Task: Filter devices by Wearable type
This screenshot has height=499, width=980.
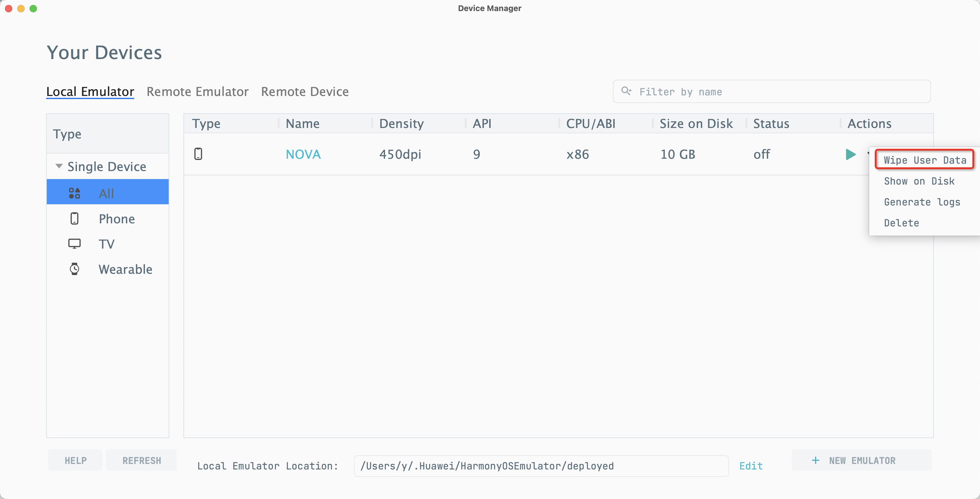Action: coord(108,269)
